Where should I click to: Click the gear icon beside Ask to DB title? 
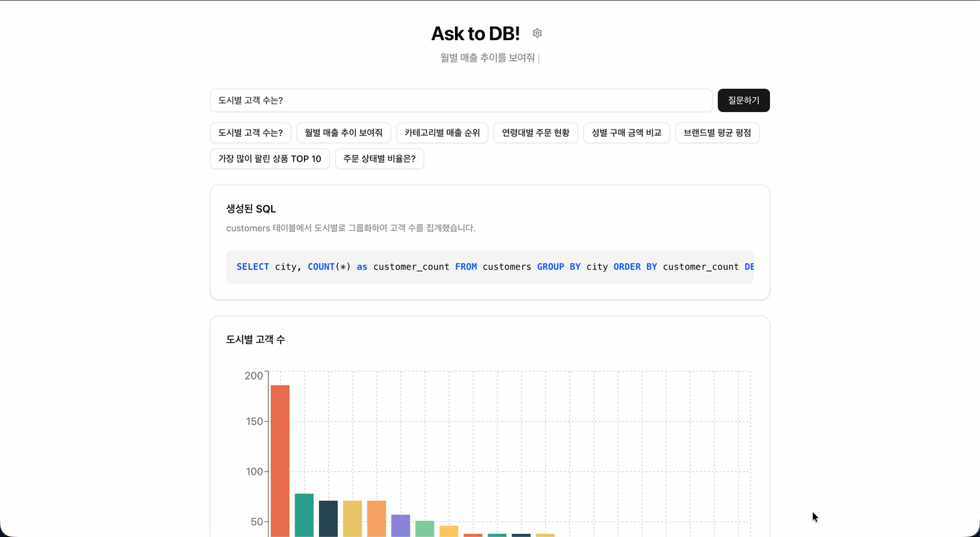click(537, 33)
